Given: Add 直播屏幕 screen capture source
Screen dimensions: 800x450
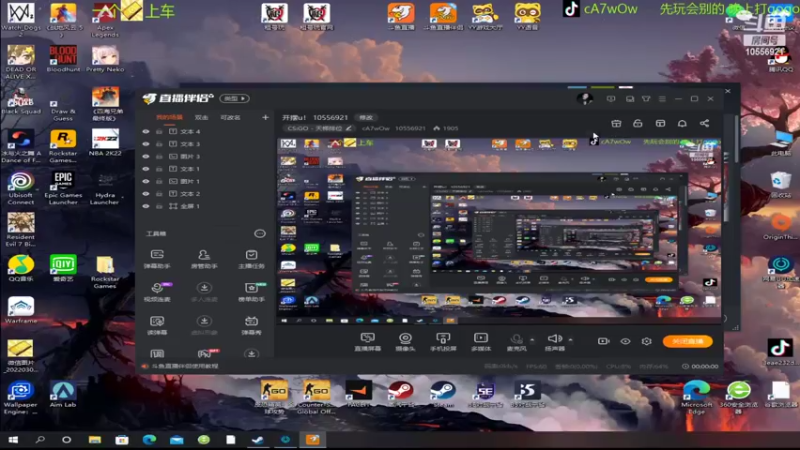Looking at the screenshot, I should [x=367, y=342].
